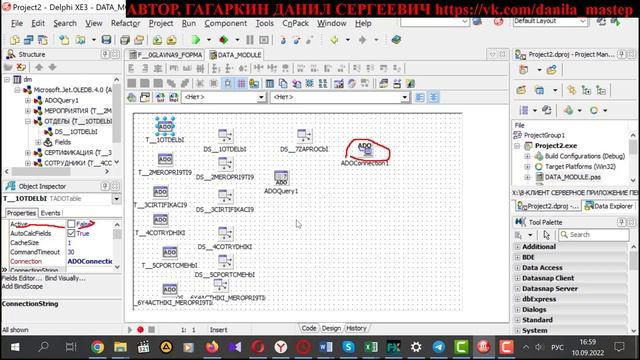Expand the Additional palette category

[x=518, y=247]
